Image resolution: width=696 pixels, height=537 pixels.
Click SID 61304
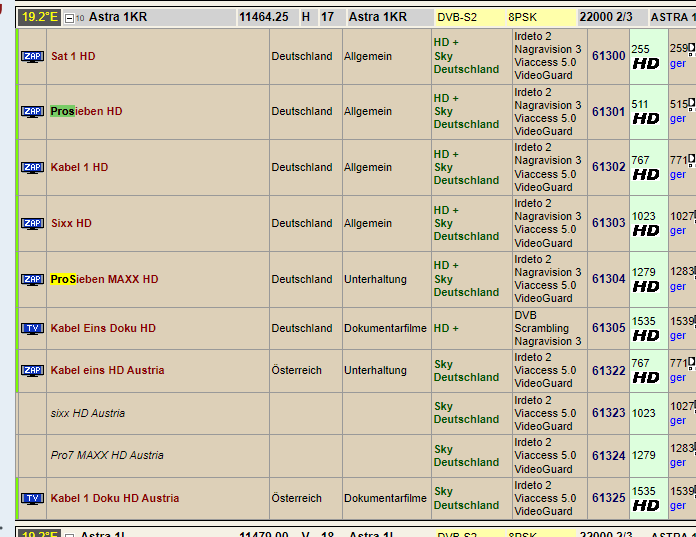pyautogui.click(x=609, y=279)
